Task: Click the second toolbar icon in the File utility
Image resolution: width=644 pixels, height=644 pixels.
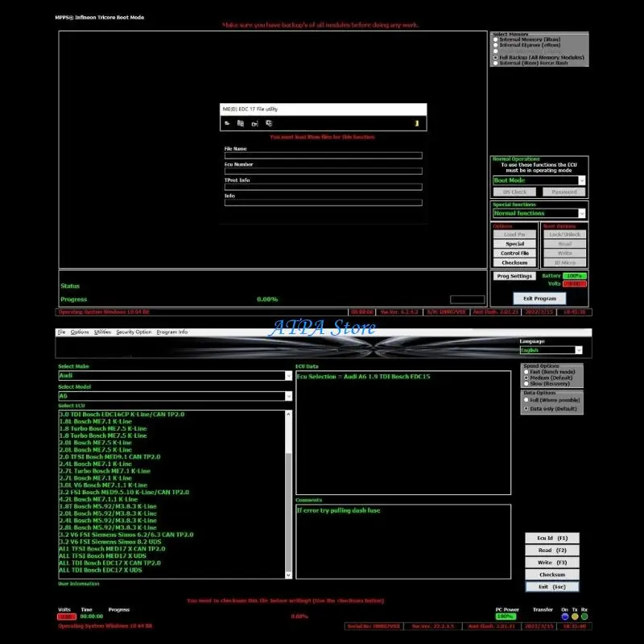Action: click(241, 123)
